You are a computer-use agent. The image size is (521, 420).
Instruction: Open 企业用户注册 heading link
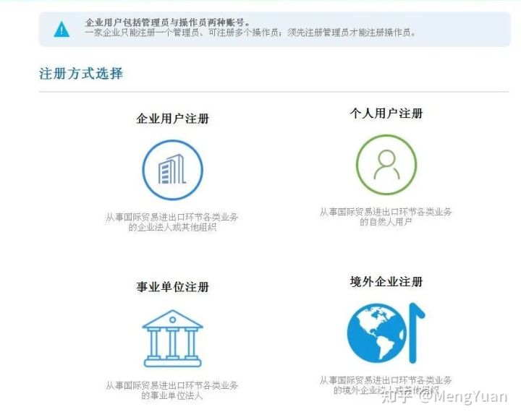pyautogui.click(x=172, y=119)
